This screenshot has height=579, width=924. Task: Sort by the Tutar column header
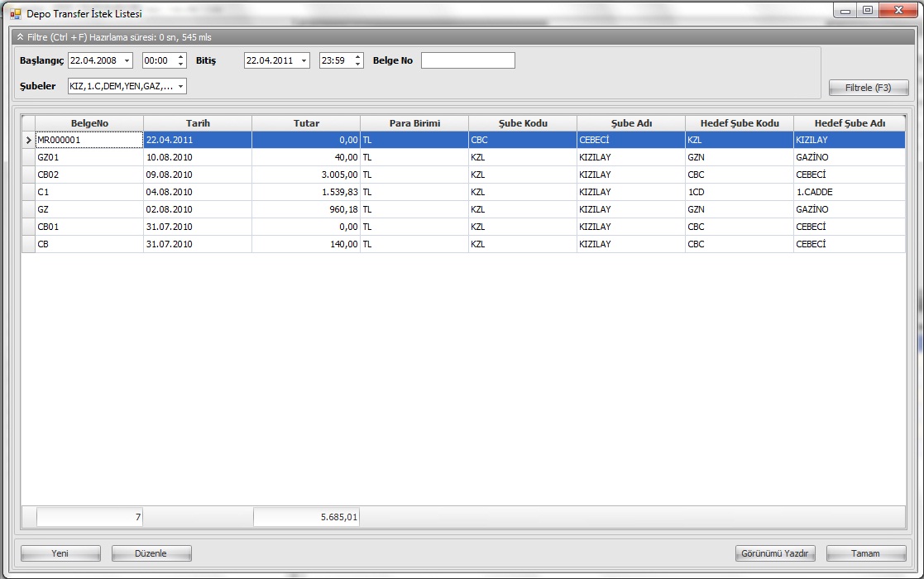(x=306, y=123)
